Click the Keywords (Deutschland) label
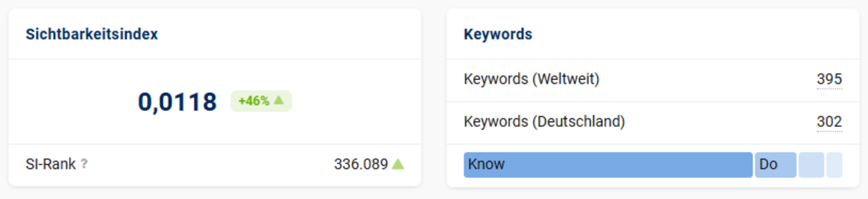Screen dimensions: 868x199 (x=544, y=121)
